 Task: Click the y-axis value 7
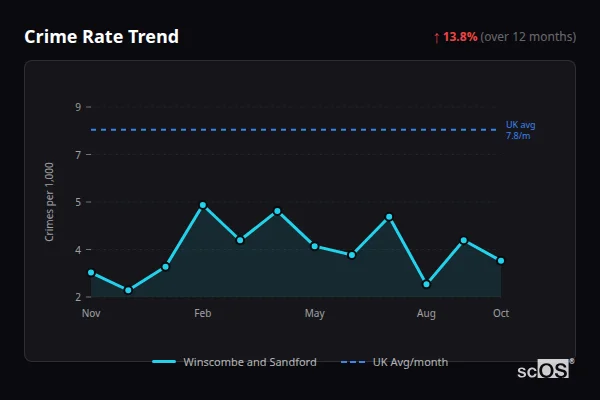[x=78, y=155]
